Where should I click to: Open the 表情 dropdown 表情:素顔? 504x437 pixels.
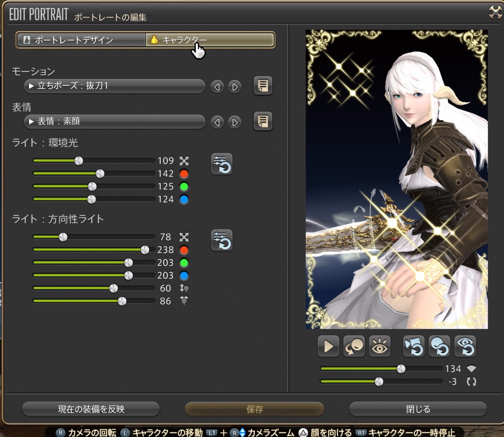(114, 122)
